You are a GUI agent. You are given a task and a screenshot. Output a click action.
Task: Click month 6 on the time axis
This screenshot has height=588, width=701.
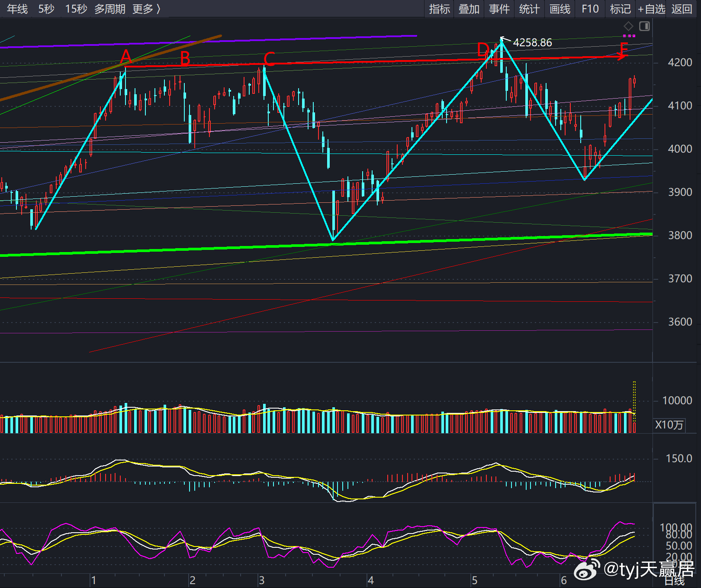click(x=564, y=580)
